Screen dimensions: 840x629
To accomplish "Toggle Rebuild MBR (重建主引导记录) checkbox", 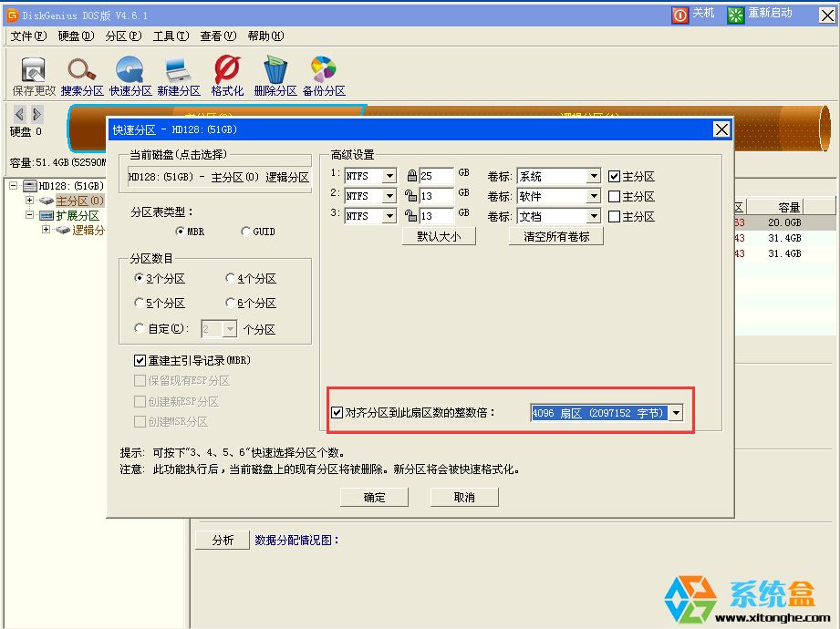I will pos(140,360).
